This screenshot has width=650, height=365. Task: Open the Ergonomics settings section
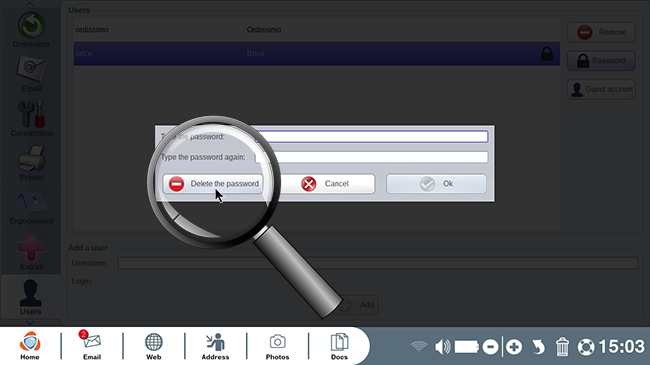tap(31, 207)
